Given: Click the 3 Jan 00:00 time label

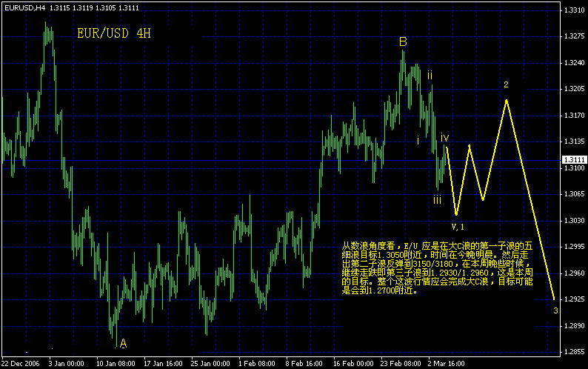Looking at the screenshot, I should click(x=67, y=363).
